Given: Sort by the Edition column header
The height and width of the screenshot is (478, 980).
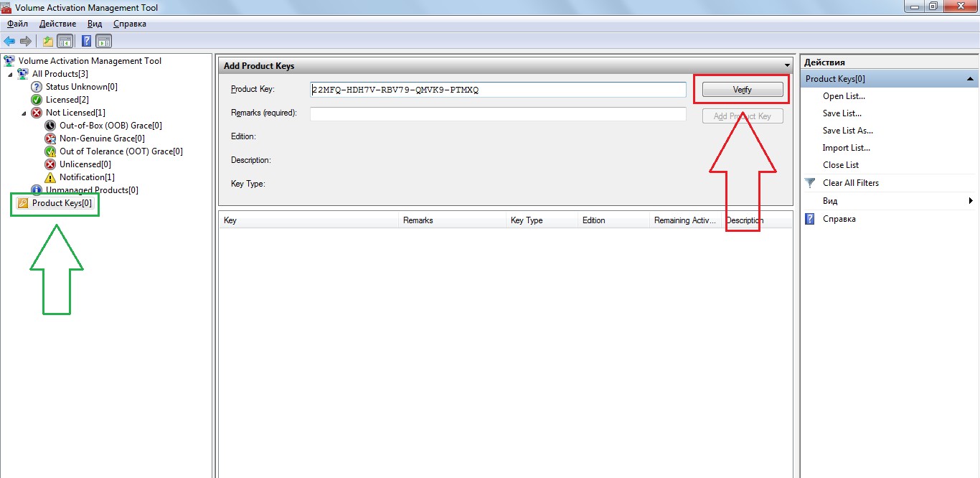Looking at the screenshot, I should [x=613, y=220].
